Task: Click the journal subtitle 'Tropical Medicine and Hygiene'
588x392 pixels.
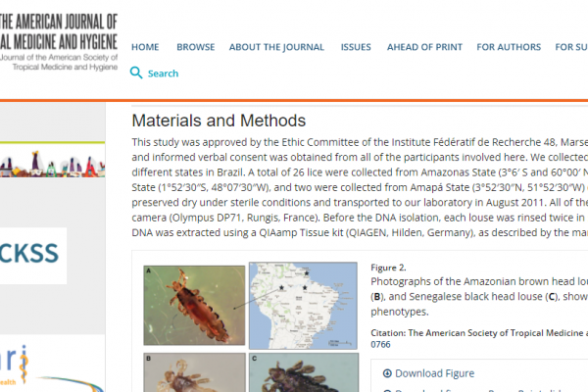Action: (65, 68)
